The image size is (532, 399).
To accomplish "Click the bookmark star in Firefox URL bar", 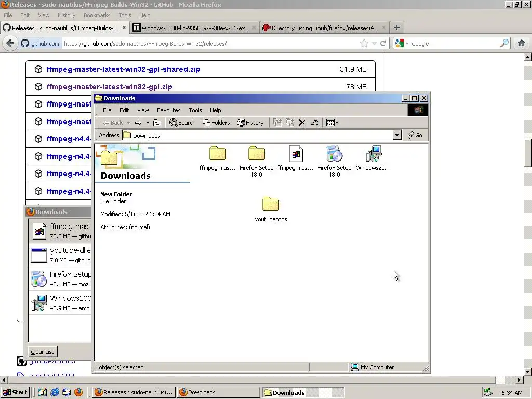I will pyautogui.click(x=364, y=44).
